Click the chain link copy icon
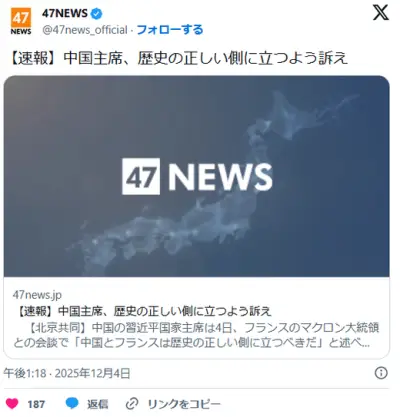Screen dimensions: 400x417 pyautogui.click(x=132, y=404)
